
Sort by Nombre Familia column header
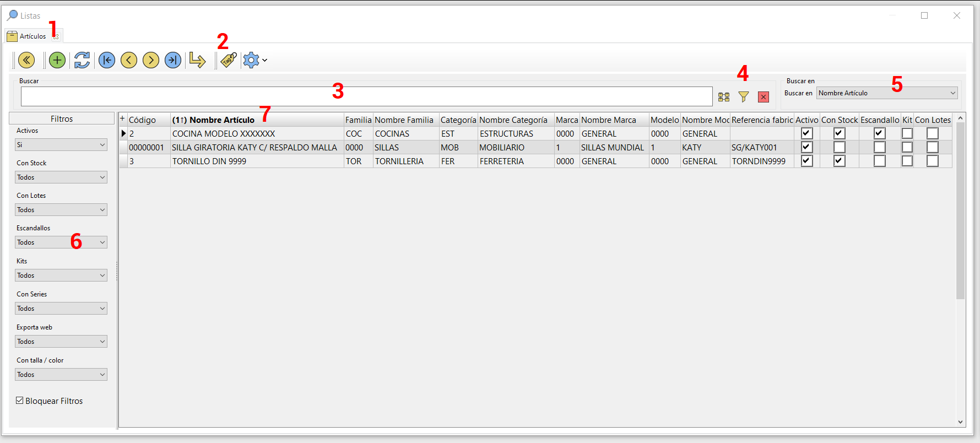[x=406, y=120]
